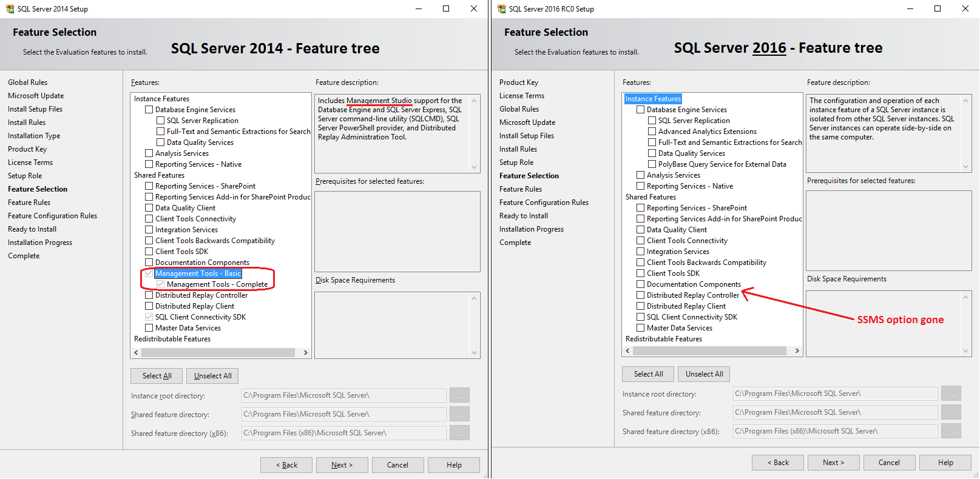
Task: Open Feature Rules step in 2014 Setup
Action: click(x=29, y=203)
